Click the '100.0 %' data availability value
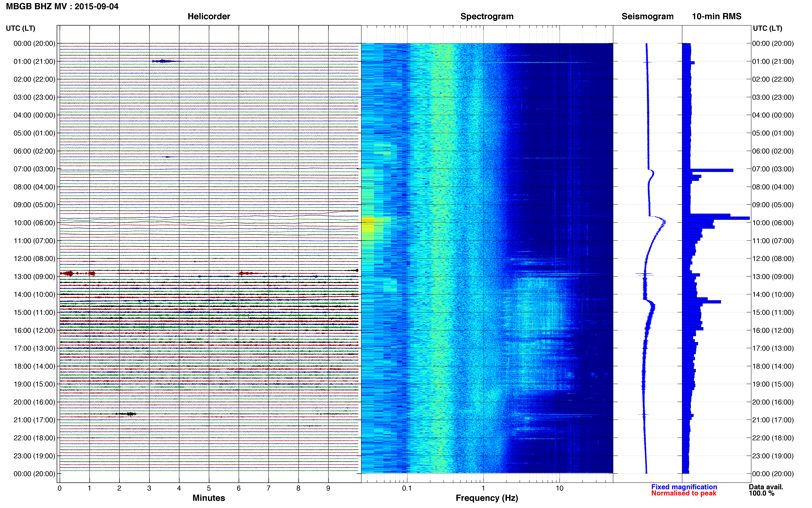This screenshot has height=508, width=812. (762, 493)
